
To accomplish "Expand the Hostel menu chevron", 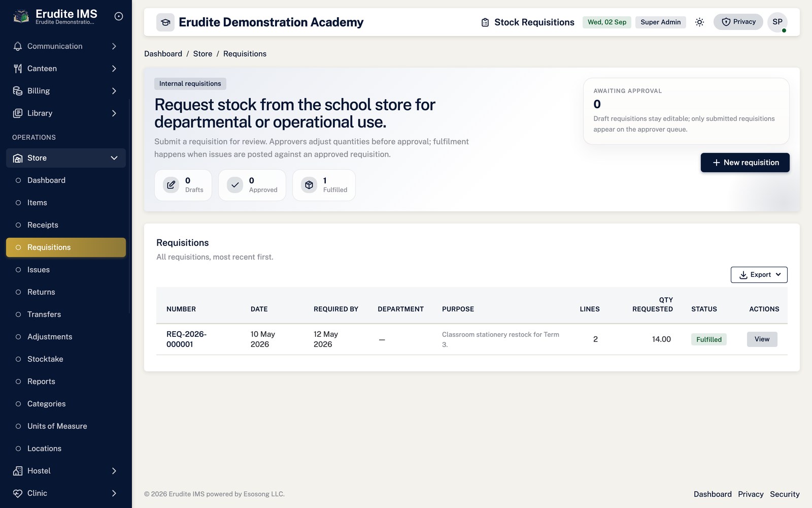I will point(114,471).
